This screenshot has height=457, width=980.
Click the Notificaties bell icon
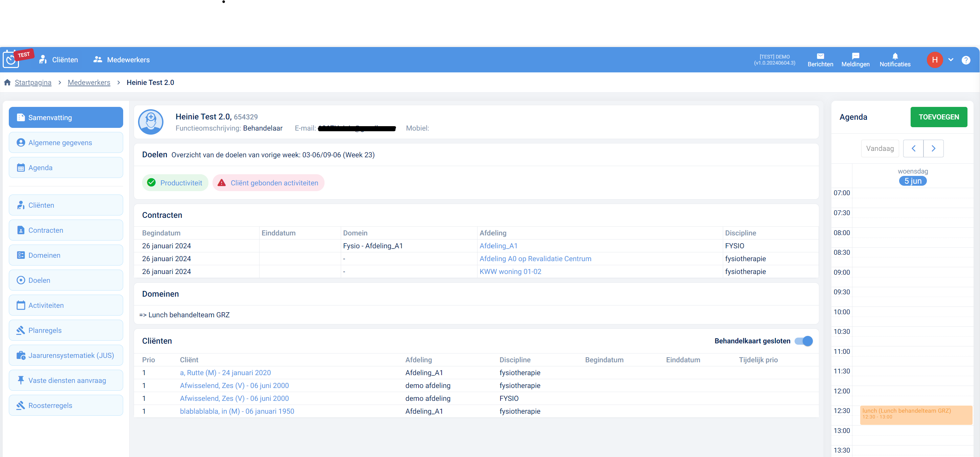tap(895, 56)
